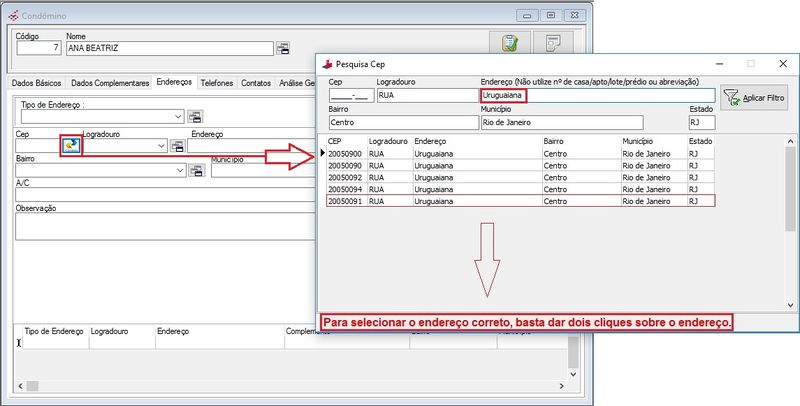The image size is (800, 406).
Task: Go to Dados Complementares tab
Action: coord(110,83)
